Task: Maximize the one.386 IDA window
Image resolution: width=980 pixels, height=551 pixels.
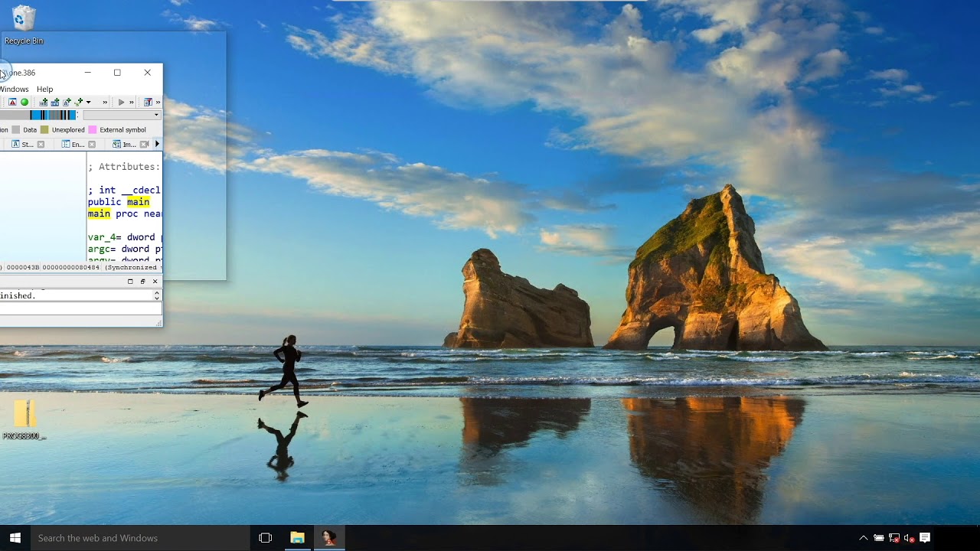Action: tap(117, 73)
